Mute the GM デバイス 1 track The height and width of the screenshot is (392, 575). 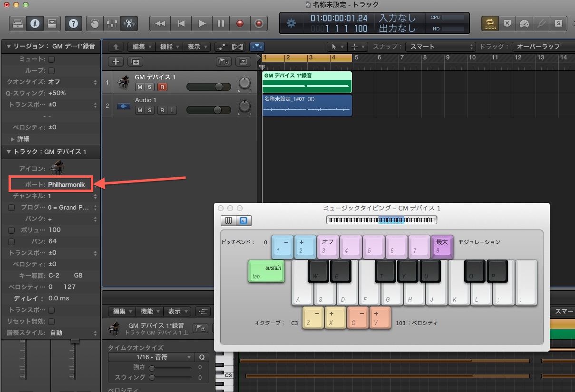(x=140, y=87)
